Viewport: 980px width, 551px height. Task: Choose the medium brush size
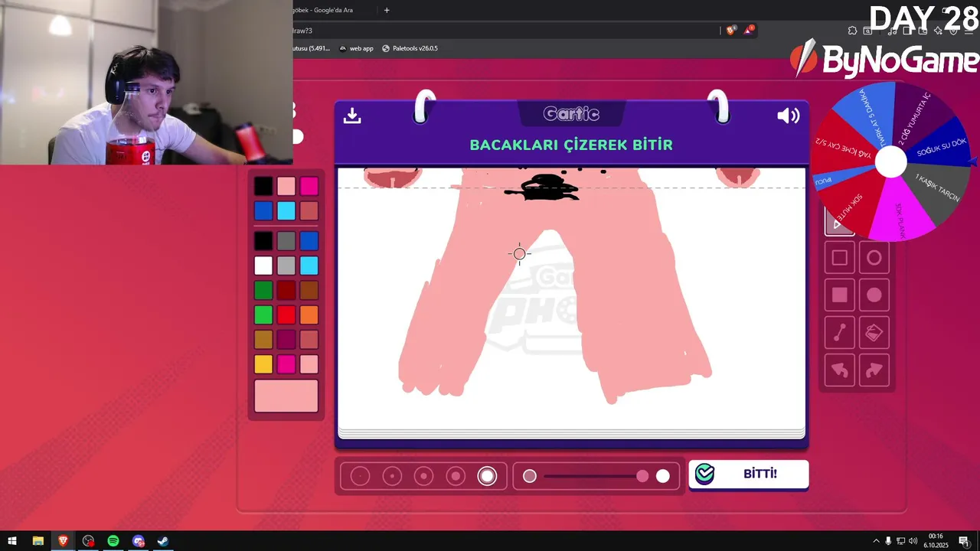pos(423,476)
